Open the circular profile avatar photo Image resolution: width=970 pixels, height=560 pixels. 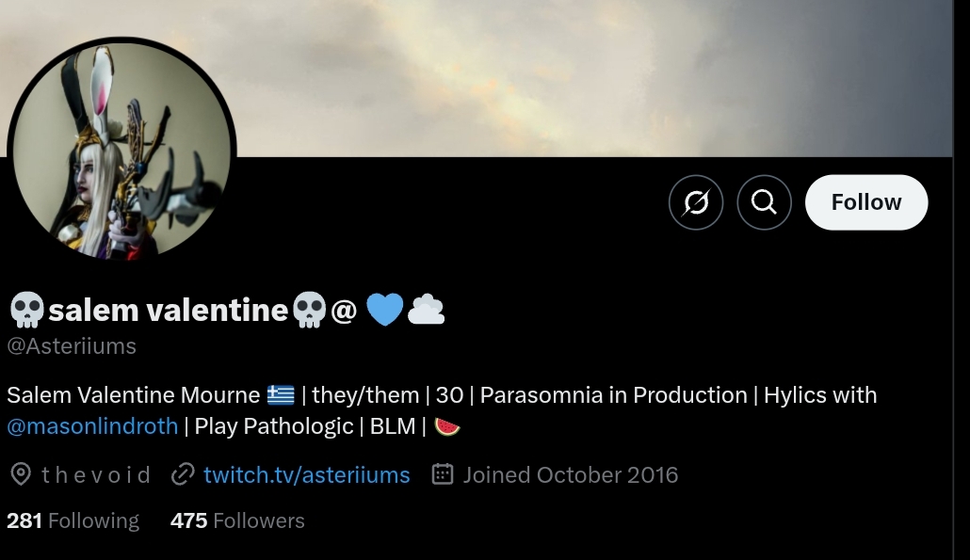[121, 151]
